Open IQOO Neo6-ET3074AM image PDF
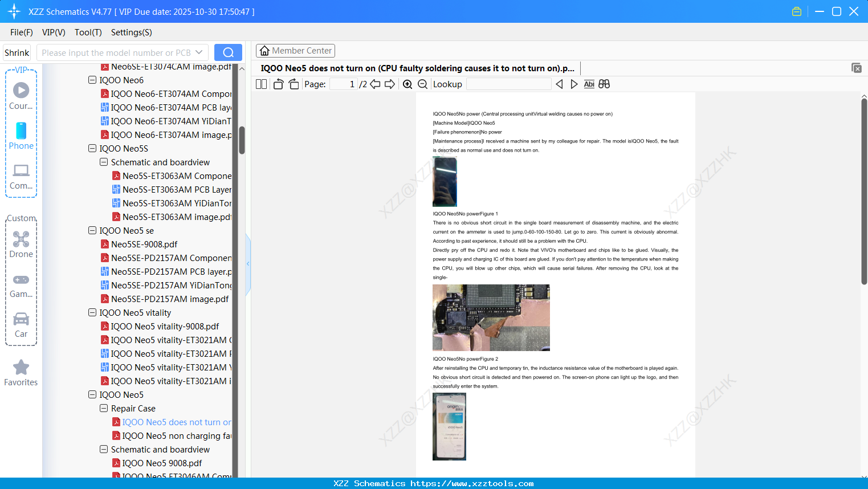 (166, 135)
